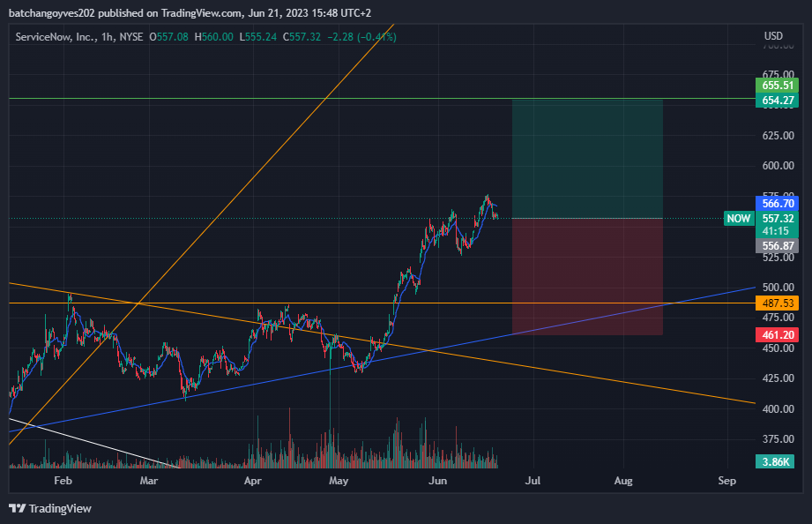The image size is (812, 524).
Task: Click the 375.00 price axis tick
Action: [x=778, y=439]
